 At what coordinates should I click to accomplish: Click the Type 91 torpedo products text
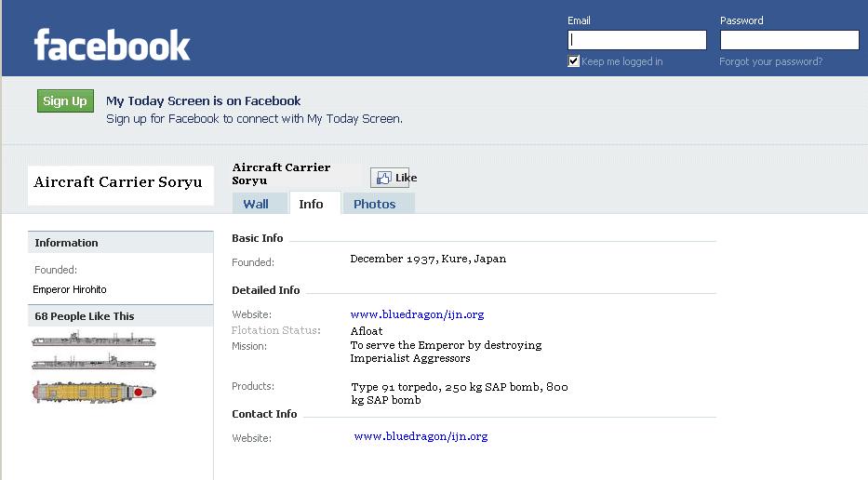click(x=460, y=393)
